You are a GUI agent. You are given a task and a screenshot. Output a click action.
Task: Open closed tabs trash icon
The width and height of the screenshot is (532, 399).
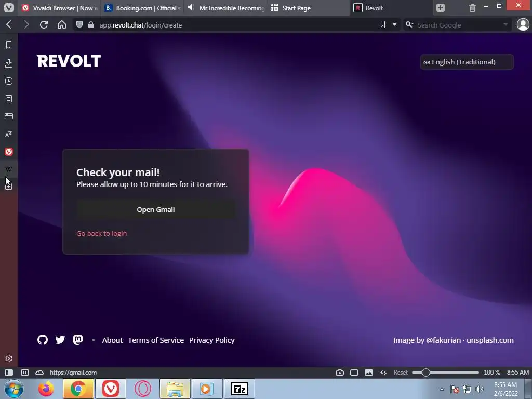472,8
